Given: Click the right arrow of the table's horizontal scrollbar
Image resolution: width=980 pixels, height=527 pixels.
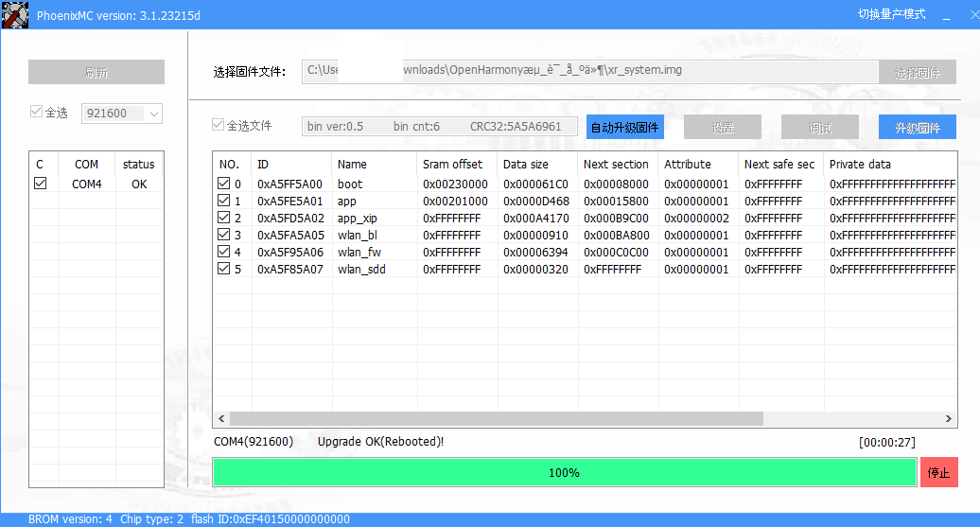Looking at the screenshot, I should pos(948,418).
